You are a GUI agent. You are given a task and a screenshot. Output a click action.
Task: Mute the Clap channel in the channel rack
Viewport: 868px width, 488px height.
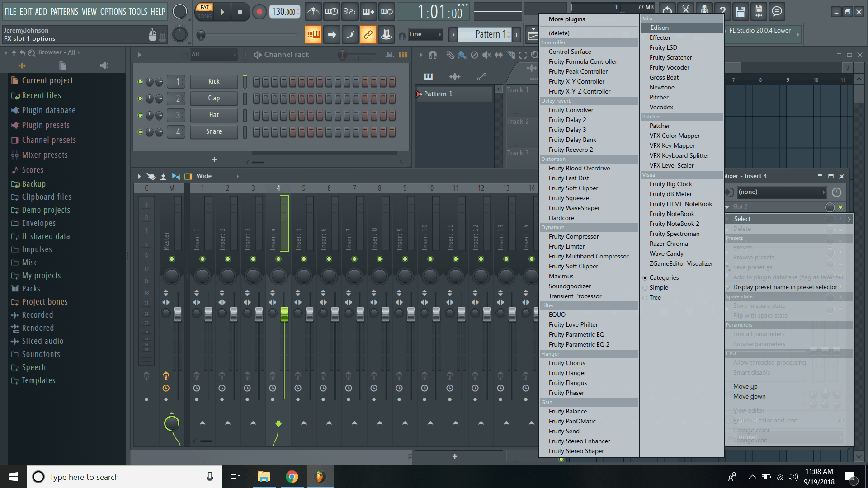(140, 99)
